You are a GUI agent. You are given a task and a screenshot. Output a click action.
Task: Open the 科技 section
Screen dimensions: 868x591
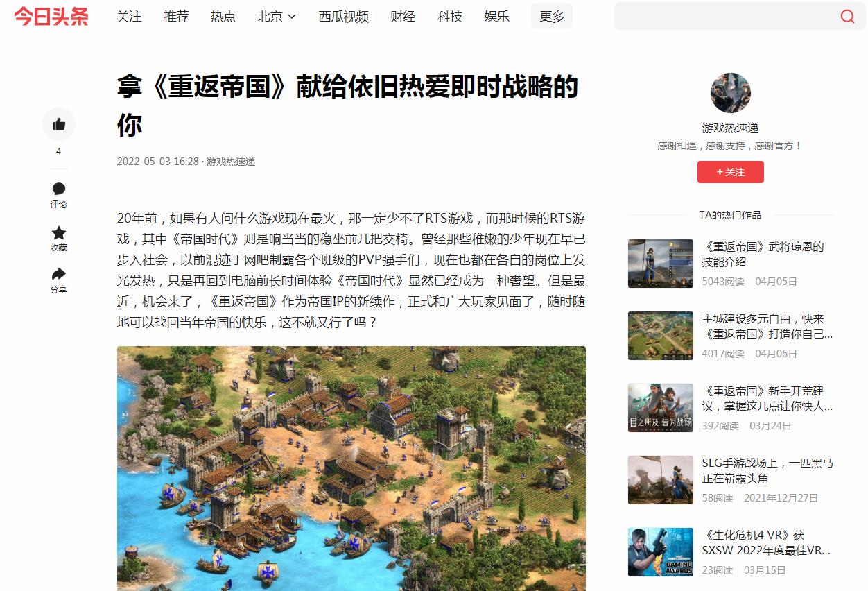pos(450,16)
